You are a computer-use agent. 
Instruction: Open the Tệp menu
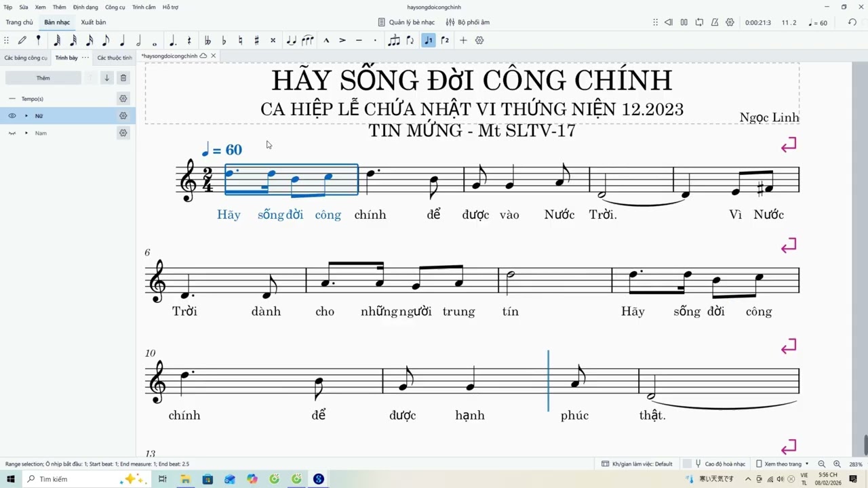pos(8,7)
